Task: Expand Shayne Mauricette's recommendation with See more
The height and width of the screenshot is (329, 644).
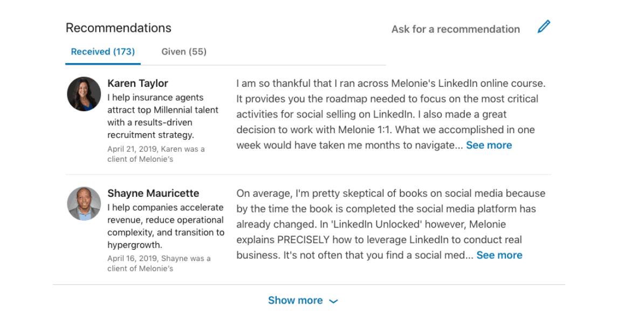Action: (499, 256)
